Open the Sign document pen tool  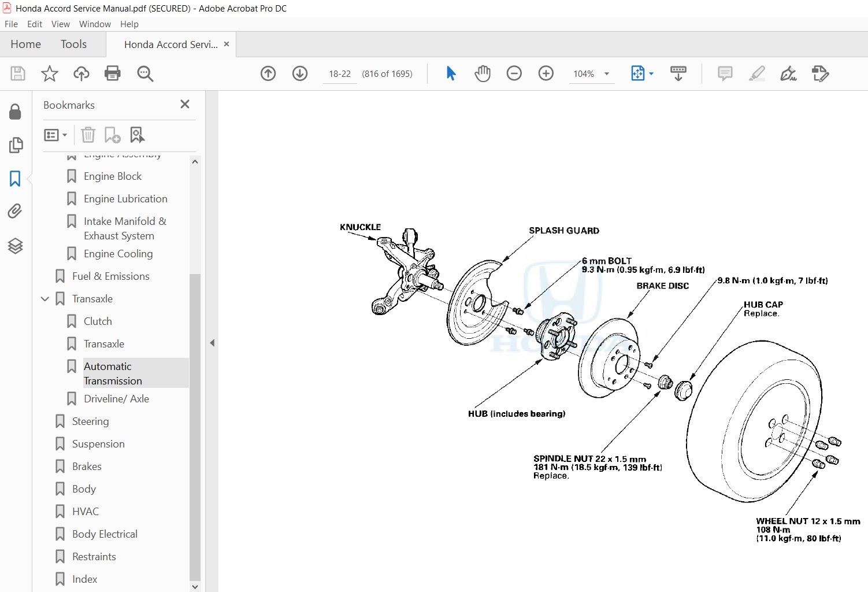(x=789, y=73)
